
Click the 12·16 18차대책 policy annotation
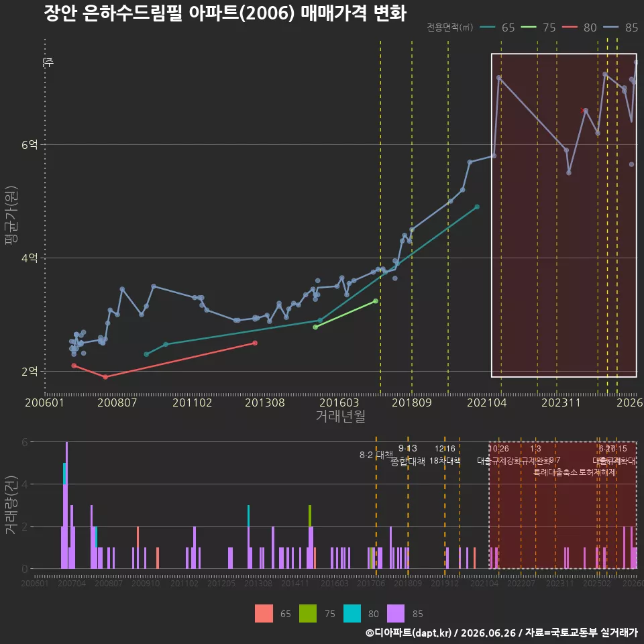(x=445, y=455)
